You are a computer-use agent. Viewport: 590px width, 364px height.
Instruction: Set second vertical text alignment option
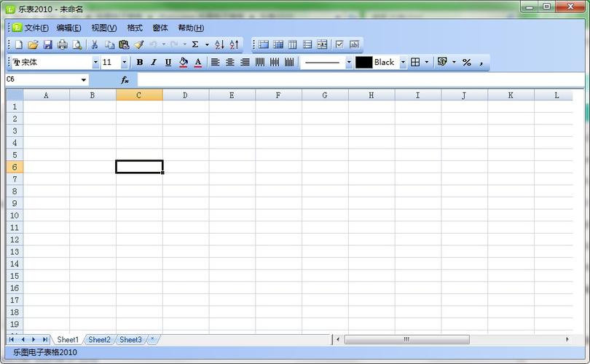coord(275,62)
